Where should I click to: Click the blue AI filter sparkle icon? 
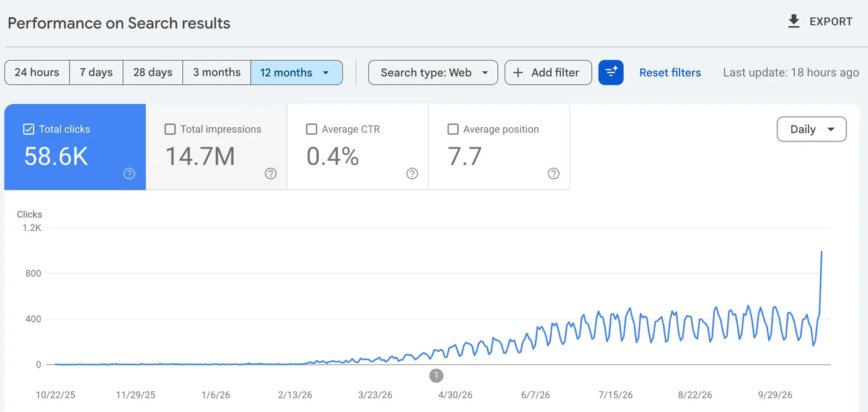pos(611,73)
